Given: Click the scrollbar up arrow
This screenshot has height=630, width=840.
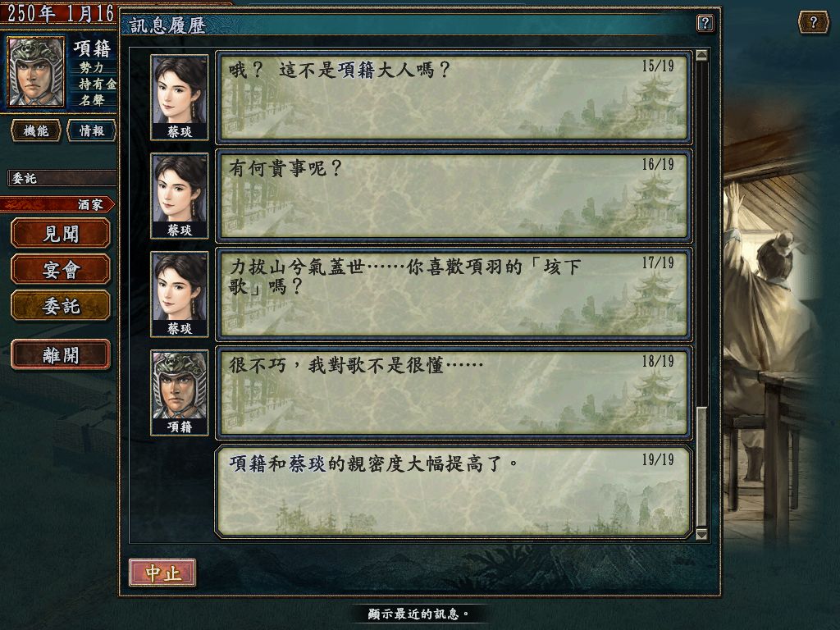Looking at the screenshot, I should click(701, 55).
